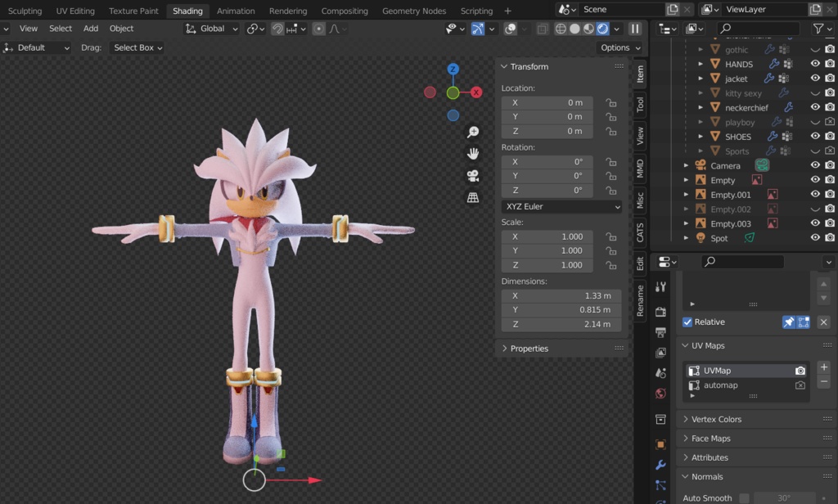Open the modifier wrench tab in Properties
838x504 pixels.
click(660, 464)
